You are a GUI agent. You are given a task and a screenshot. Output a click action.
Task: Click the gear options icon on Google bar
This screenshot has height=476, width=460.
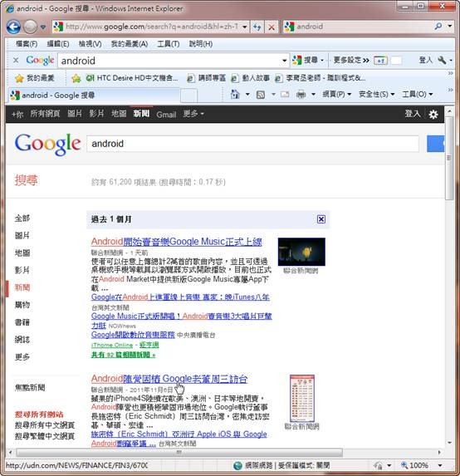433,114
